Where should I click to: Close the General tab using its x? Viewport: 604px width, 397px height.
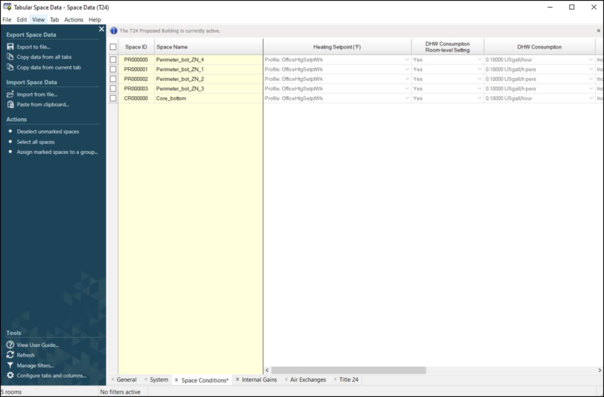pos(113,380)
